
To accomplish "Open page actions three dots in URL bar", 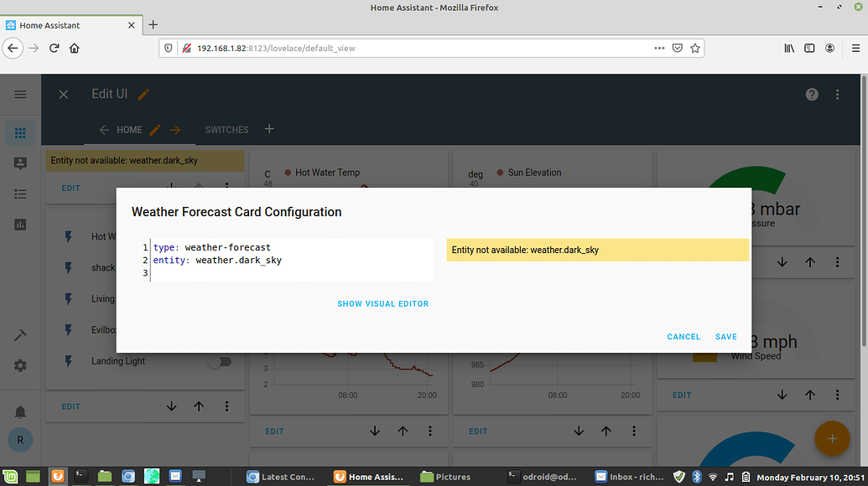I will 659,48.
